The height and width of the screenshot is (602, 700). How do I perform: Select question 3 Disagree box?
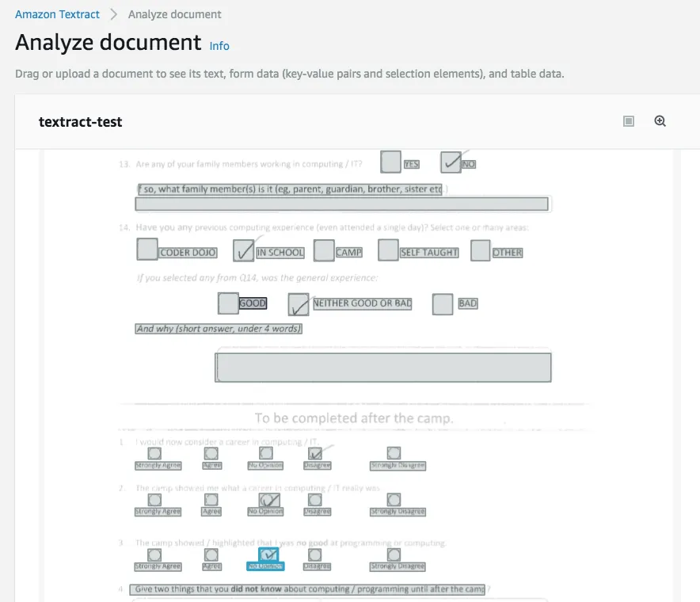[x=314, y=554]
